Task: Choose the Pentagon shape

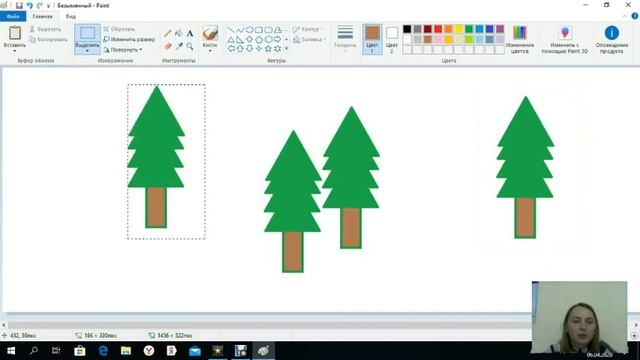Action: click(259, 40)
